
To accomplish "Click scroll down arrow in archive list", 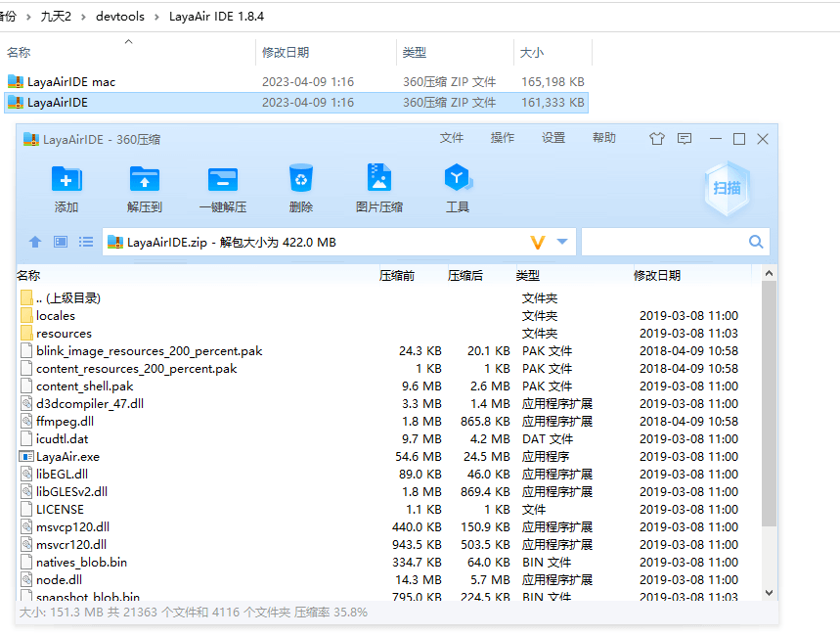I will pos(769,593).
